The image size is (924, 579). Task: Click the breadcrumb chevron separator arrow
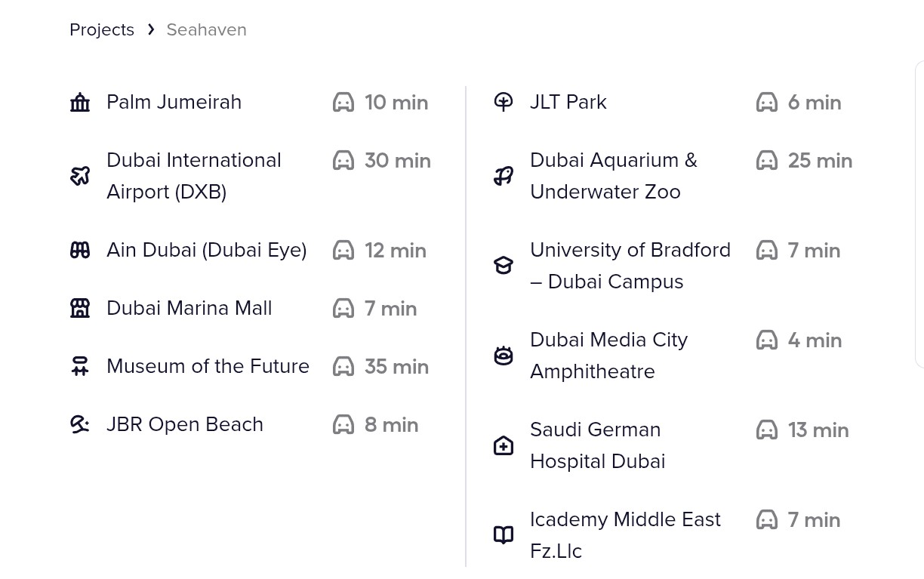[x=151, y=29]
